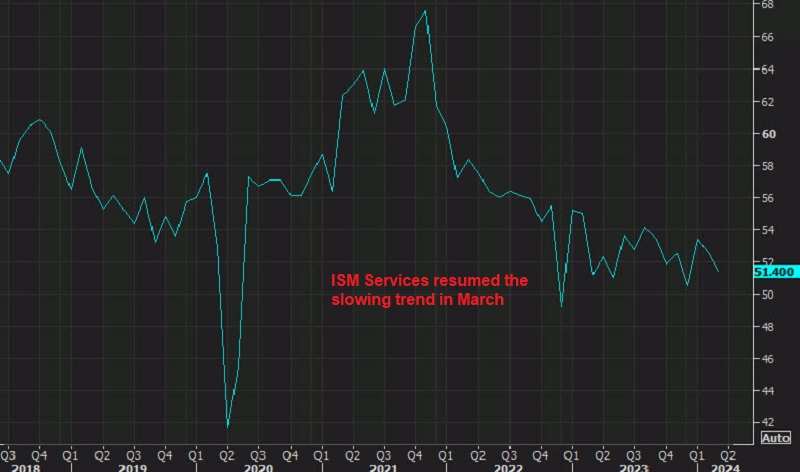Select the 51.400 current value label
This screenshot has height=472, width=800.
click(x=776, y=271)
